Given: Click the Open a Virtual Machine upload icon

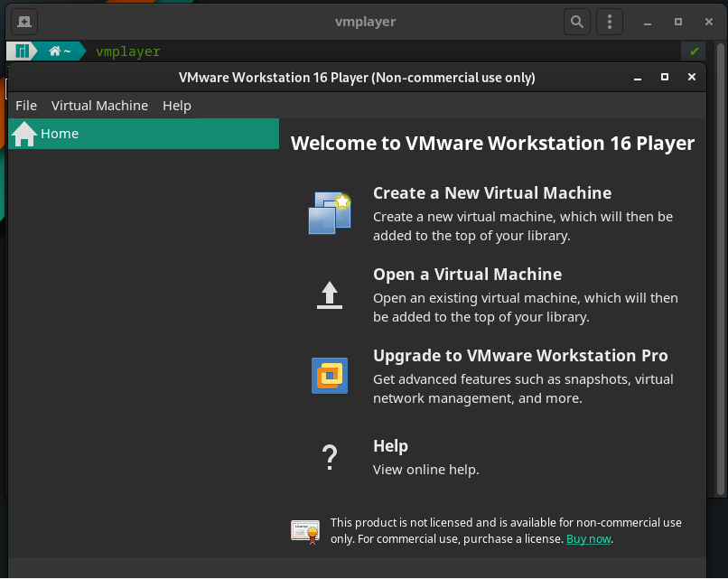Looking at the screenshot, I should (329, 294).
